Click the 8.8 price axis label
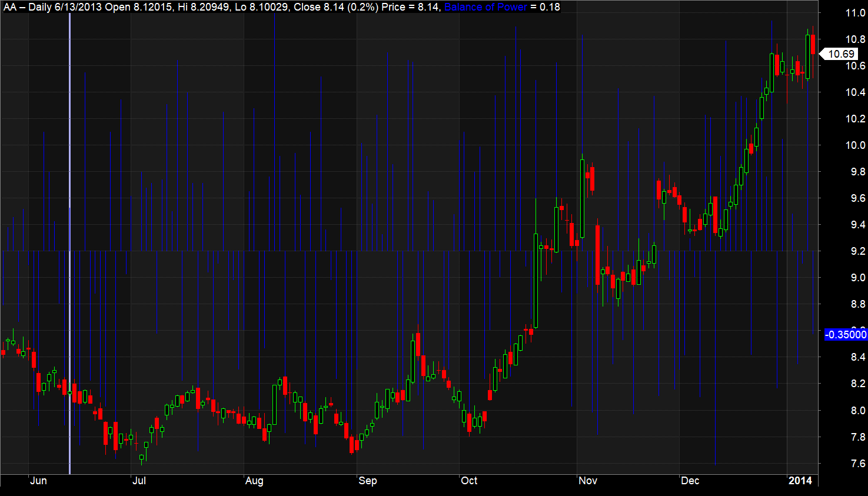868x496 pixels. [x=858, y=304]
